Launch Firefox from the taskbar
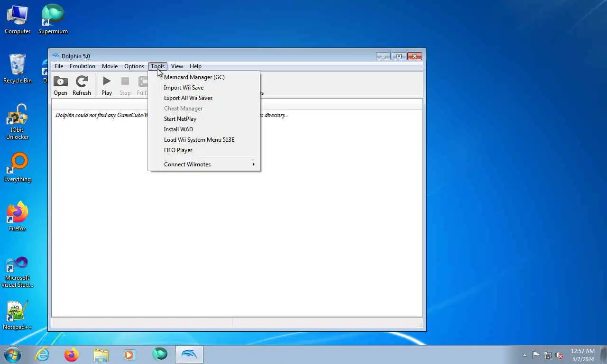 [72, 355]
